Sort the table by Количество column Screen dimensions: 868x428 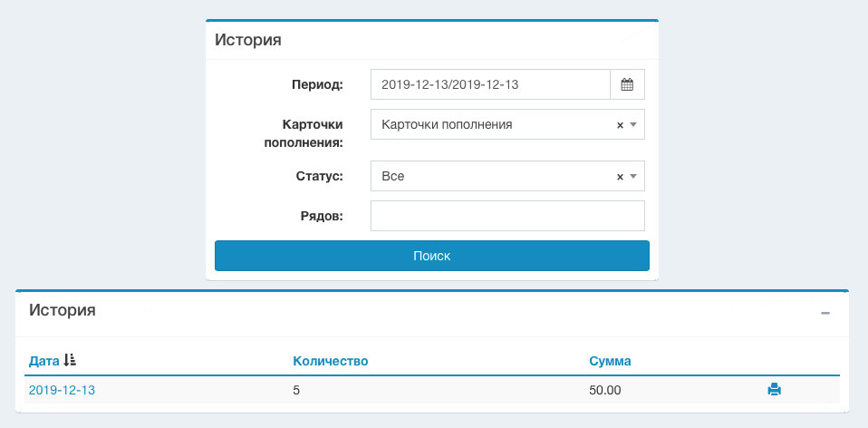(330, 361)
